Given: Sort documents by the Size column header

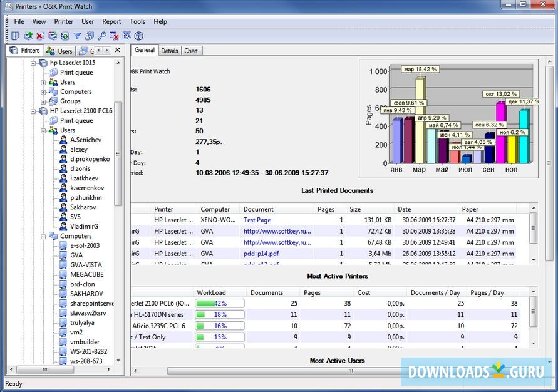Looking at the screenshot, I should pyautogui.click(x=355, y=209).
